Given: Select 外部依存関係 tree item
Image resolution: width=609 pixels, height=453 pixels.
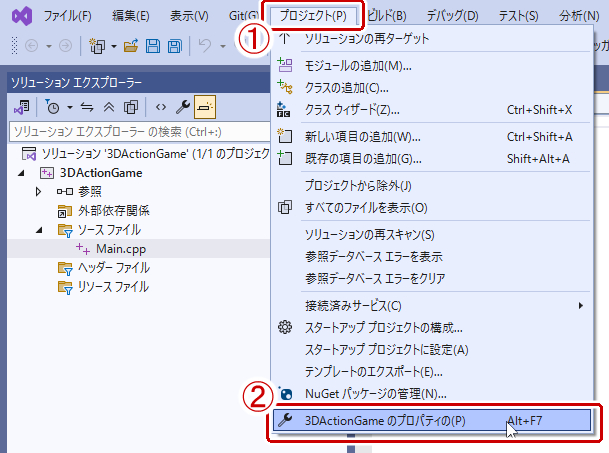Looking at the screenshot, I should (113, 211).
